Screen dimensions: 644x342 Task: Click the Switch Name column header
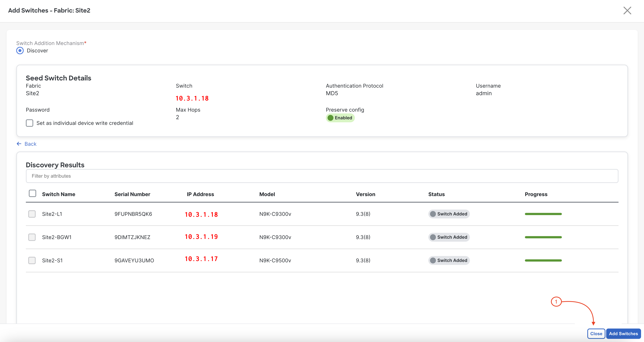(x=59, y=194)
